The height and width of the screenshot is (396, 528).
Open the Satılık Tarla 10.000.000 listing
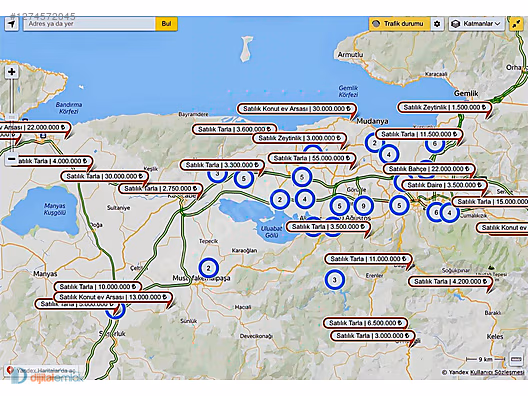[x=98, y=287]
